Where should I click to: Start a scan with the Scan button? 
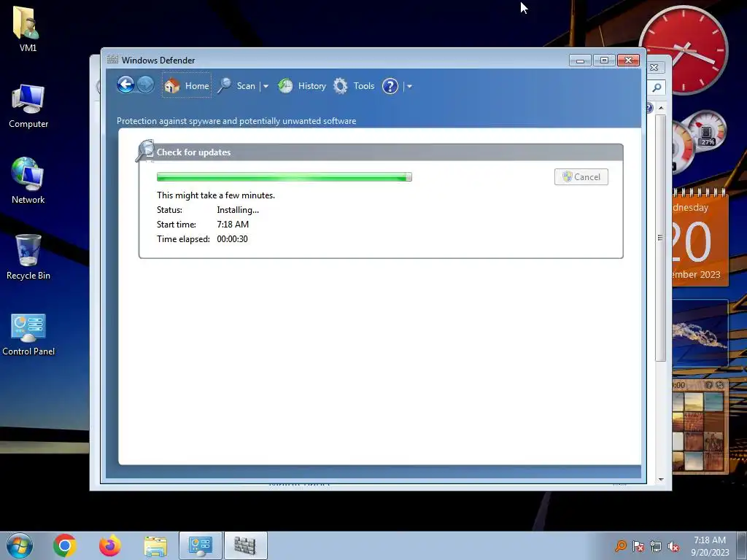(237, 86)
